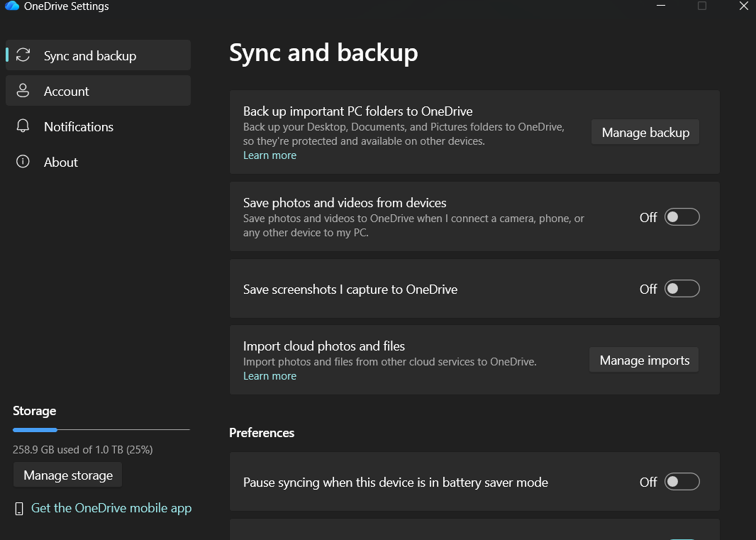This screenshot has height=540, width=756.
Task: Enable Save photos and videos from devices
Action: pos(682,217)
